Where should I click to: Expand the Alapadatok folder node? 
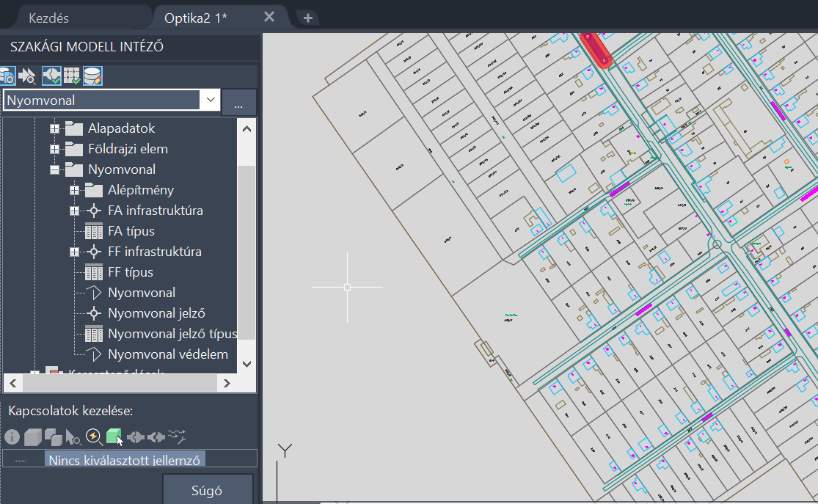[54, 128]
